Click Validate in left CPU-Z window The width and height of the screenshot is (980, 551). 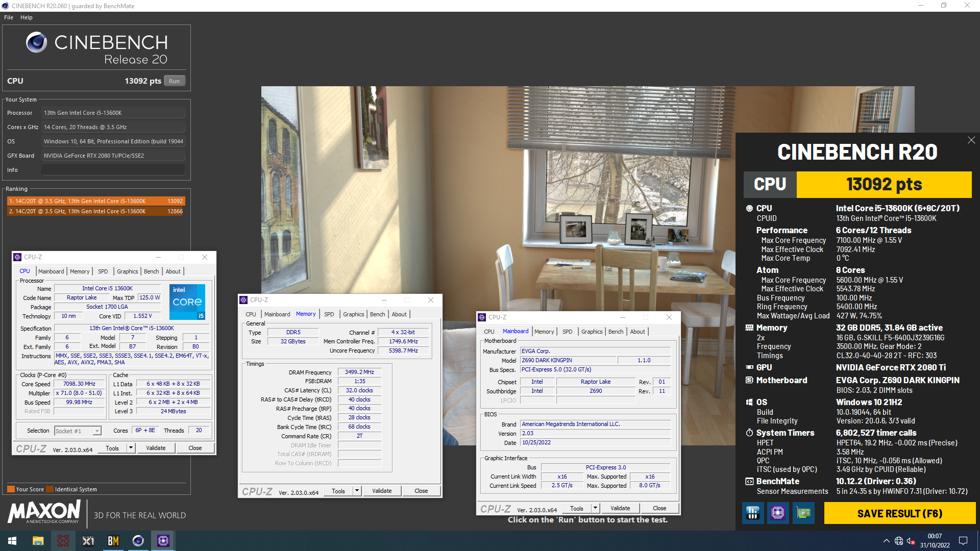click(x=156, y=448)
